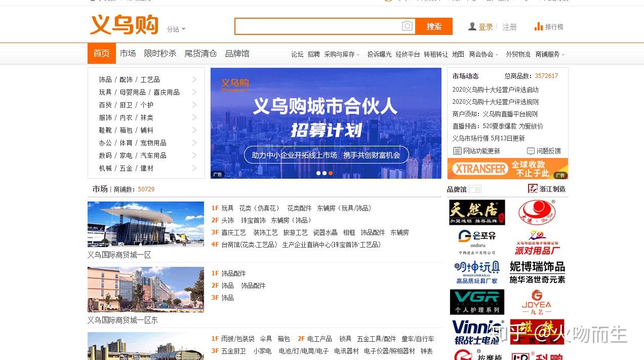Open the Vinnic 银战士电池 brand logo

477,331
